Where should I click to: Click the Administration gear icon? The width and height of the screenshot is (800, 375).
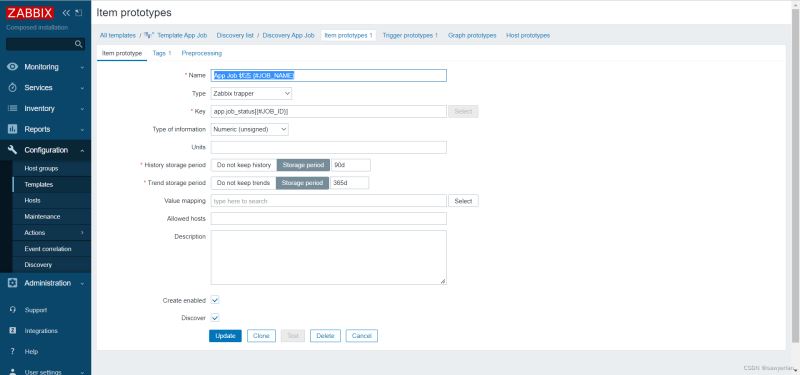coord(13,283)
